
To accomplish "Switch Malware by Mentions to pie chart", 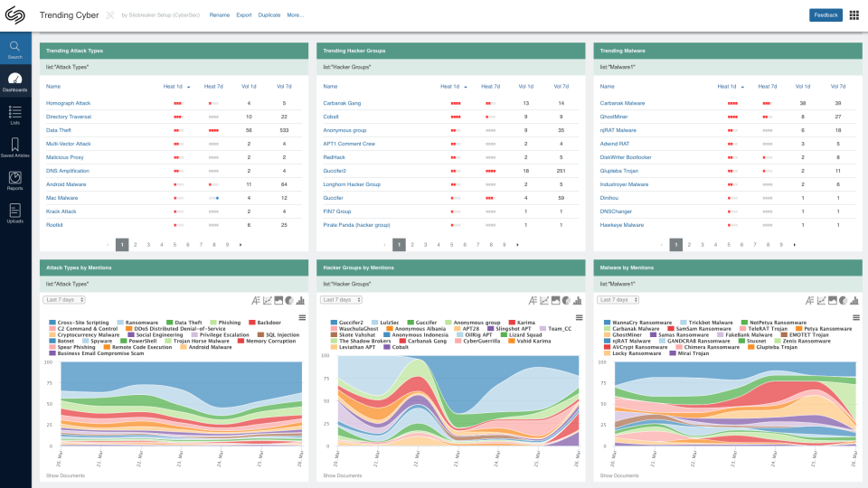I will pyautogui.click(x=843, y=300).
